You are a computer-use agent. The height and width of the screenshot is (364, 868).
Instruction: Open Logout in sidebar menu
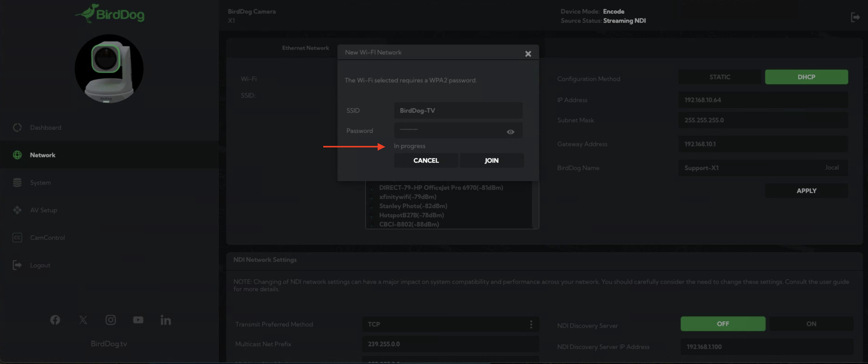coord(40,265)
